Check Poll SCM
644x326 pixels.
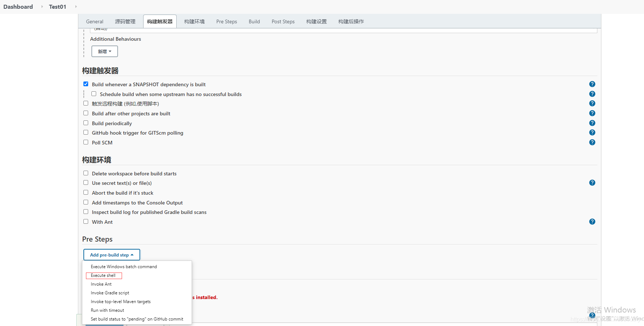(86, 142)
